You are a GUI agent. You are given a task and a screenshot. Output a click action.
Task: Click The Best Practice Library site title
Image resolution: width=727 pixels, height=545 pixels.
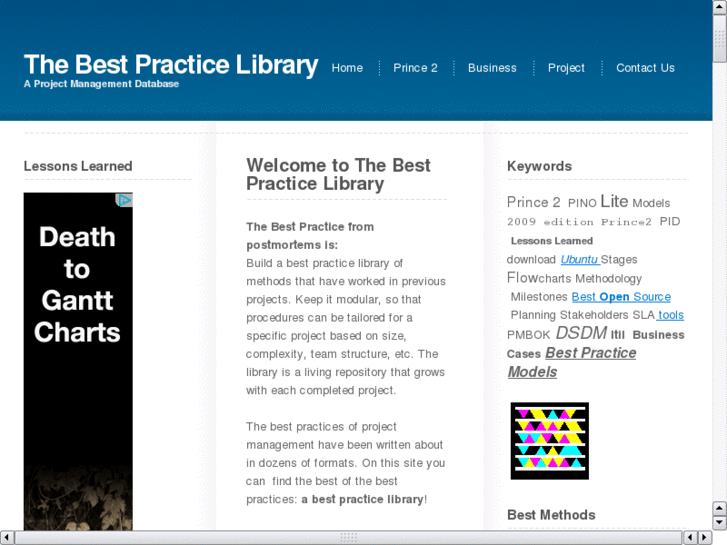tap(171, 65)
